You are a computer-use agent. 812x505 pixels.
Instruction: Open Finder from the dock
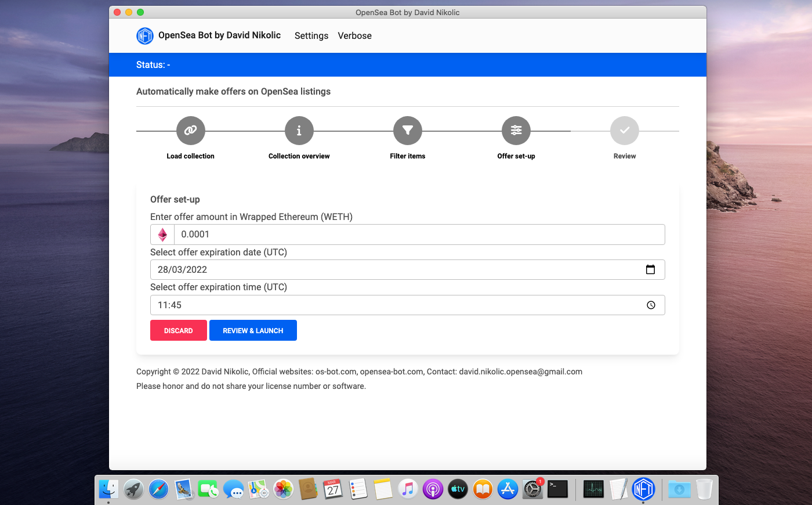108,489
